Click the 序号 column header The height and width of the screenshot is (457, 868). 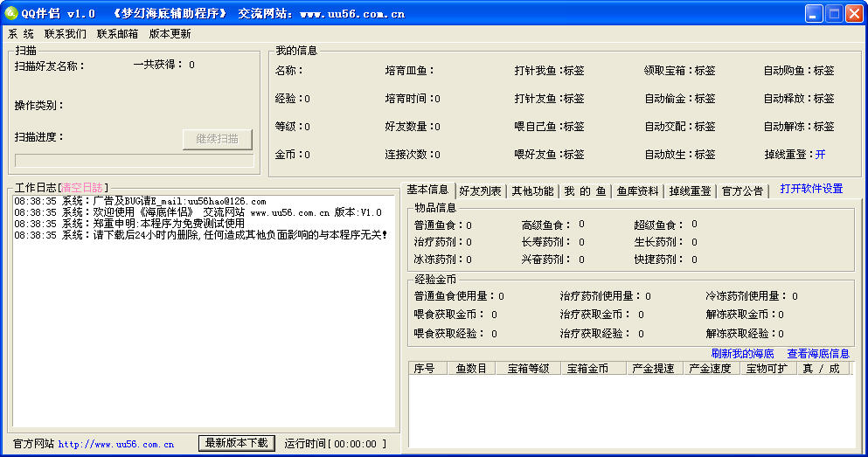point(427,369)
